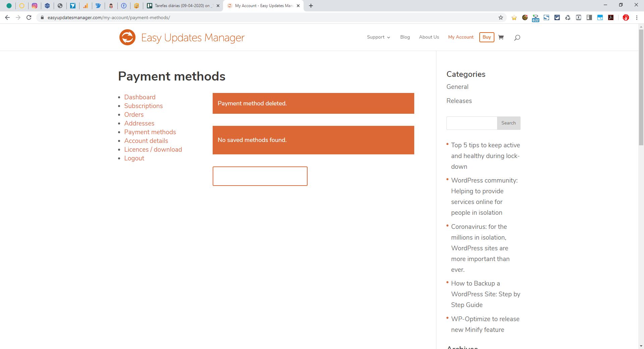
Task: Click the sidebar Search button
Action: tap(508, 123)
